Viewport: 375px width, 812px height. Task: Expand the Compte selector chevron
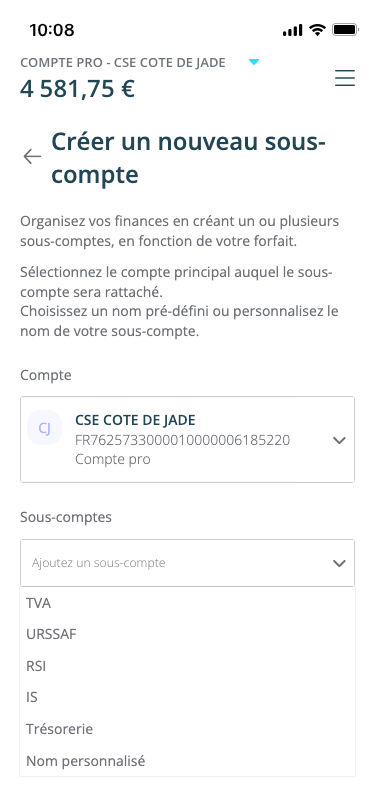pos(339,440)
